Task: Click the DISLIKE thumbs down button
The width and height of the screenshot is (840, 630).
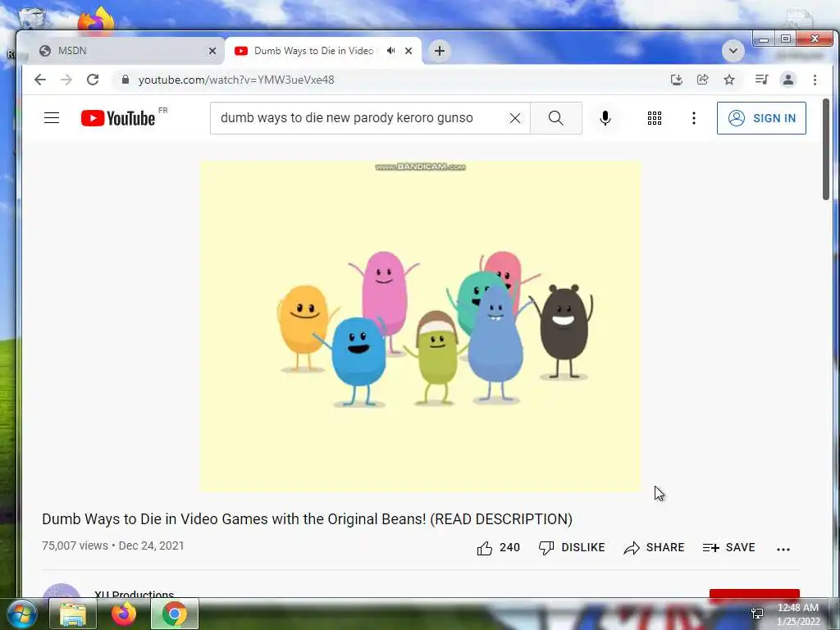Action: point(572,547)
